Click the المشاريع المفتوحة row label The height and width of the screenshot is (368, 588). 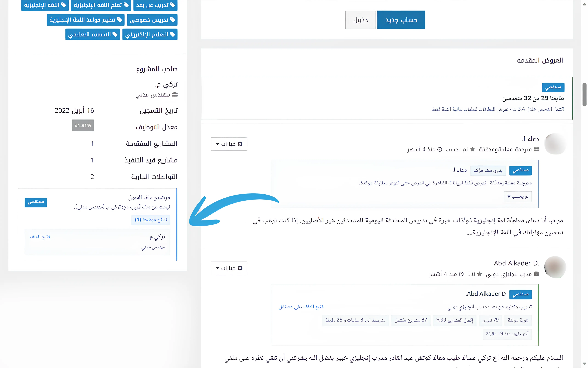(152, 144)
